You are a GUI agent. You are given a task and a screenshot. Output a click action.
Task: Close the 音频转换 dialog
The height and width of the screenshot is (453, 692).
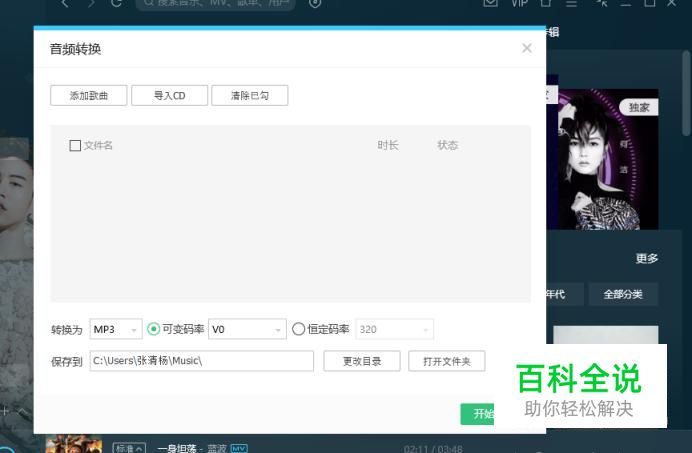(x=527, y=48)
